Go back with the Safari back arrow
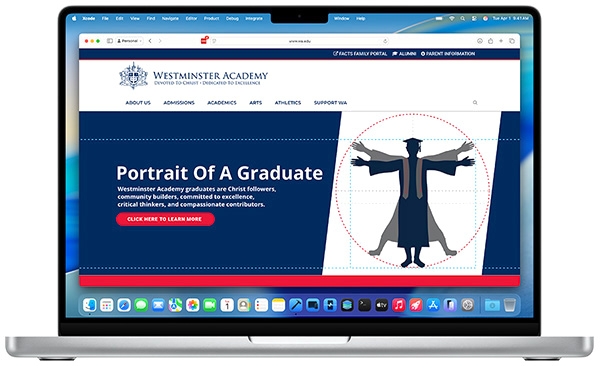Screen dimensions: 600x366 [150, 41]
